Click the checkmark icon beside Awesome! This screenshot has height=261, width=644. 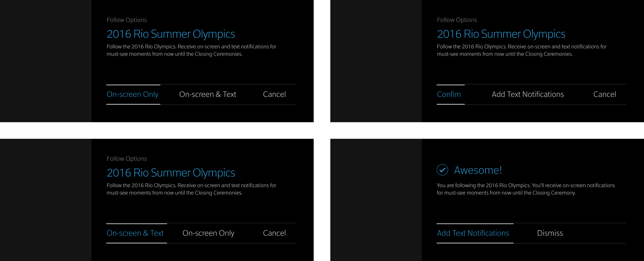(x=442, y=170)
